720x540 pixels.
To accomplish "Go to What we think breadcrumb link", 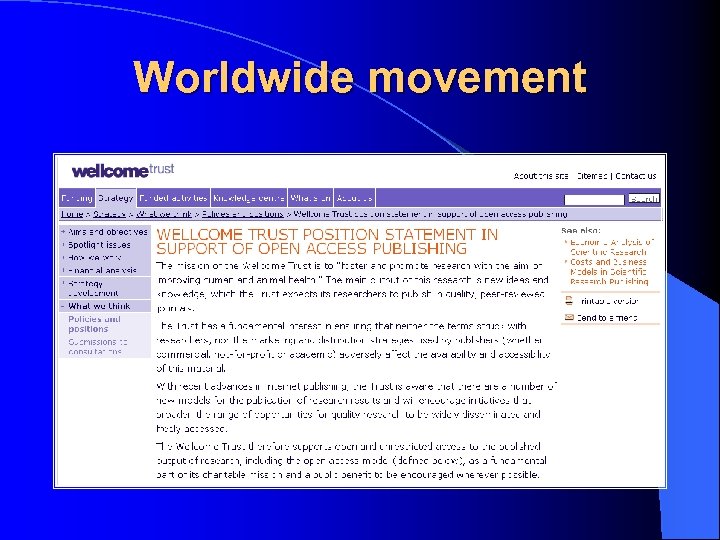I will click(x=164, y=214).
